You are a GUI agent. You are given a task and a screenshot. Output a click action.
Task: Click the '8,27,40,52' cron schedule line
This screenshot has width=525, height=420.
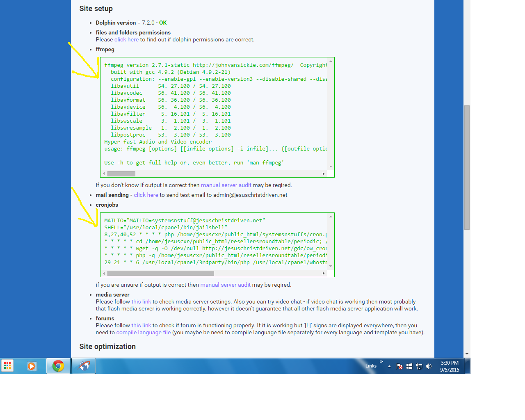(216, 234)
